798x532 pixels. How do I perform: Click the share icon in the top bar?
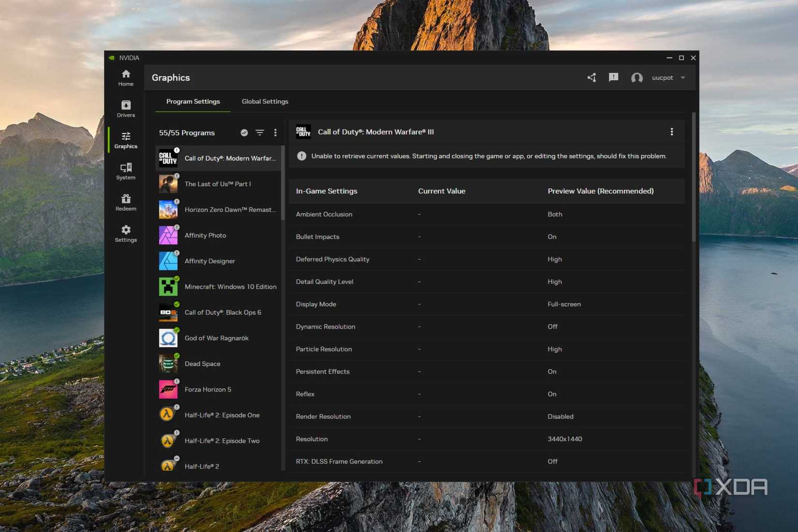pos(591,77)
